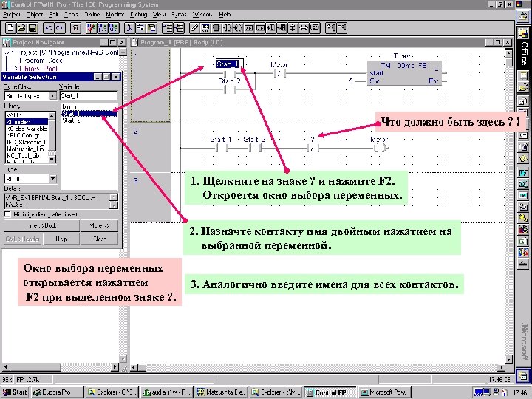This screenshot has width=532, height=399.
Task: Select the timer function block in network 1
Action: tap(404, 73)
